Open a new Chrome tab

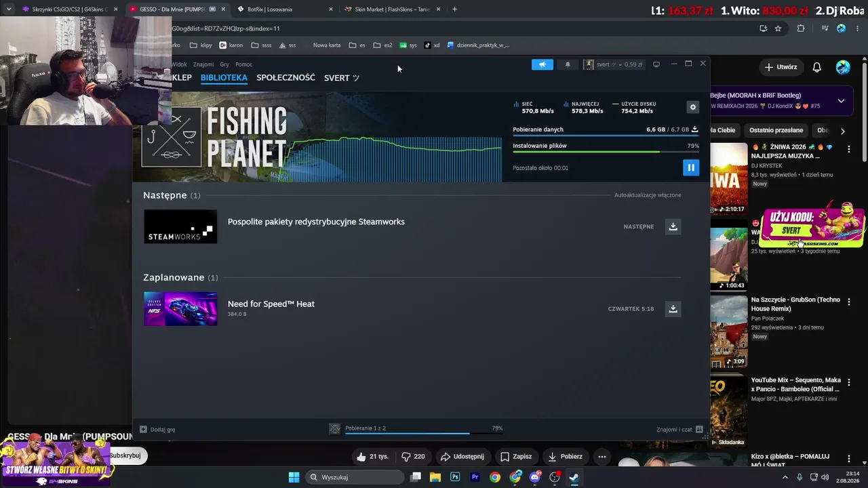point(454,9)
